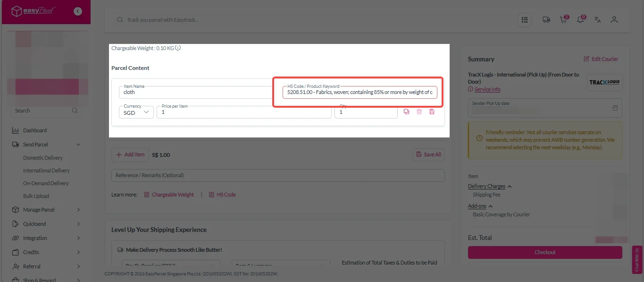
Task: Go to International Delivery
Action: click(46, 171)
